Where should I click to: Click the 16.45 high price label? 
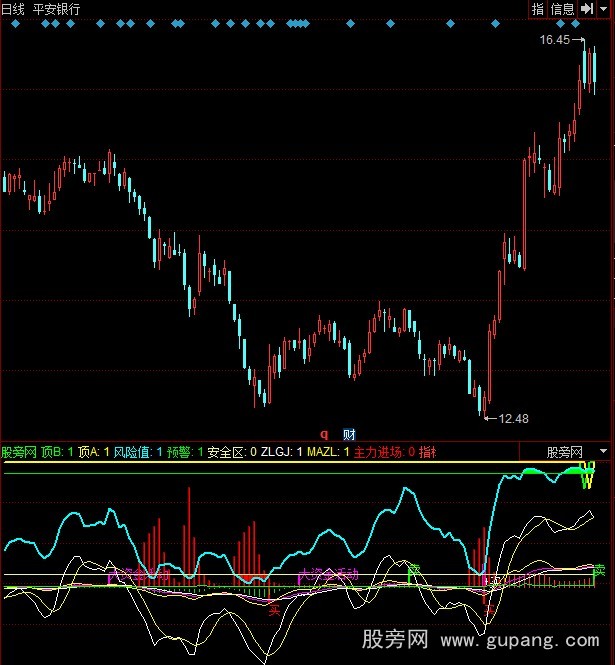point(553,40)
